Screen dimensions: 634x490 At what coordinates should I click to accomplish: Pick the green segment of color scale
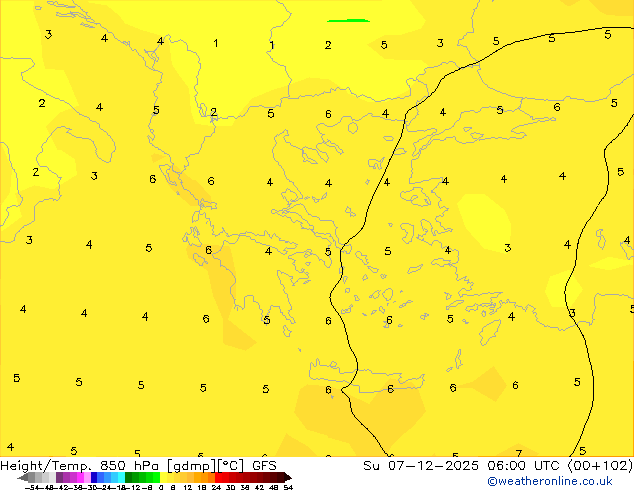[x=145, y=477]
